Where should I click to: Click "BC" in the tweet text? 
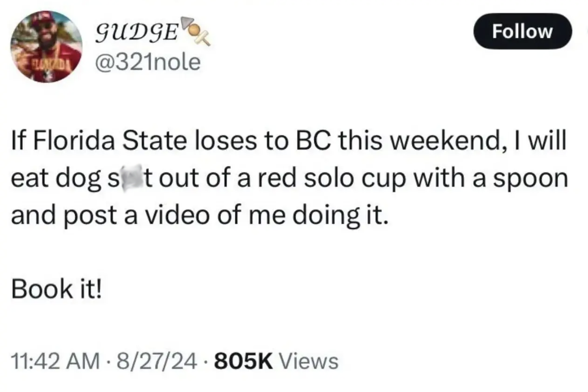pos(312,141)
